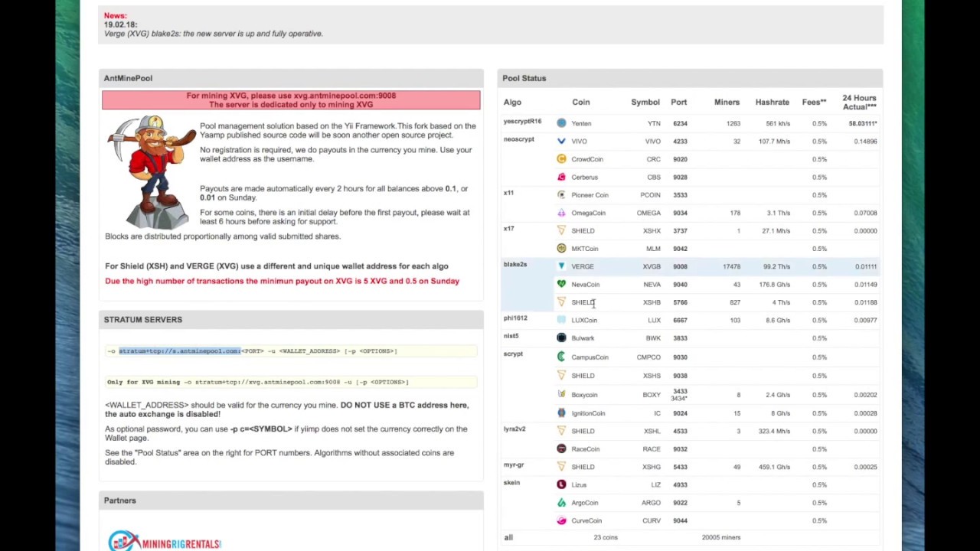Click the CampusCoin icon
Viewport: 980px width, 551px height.
[561, 357]
